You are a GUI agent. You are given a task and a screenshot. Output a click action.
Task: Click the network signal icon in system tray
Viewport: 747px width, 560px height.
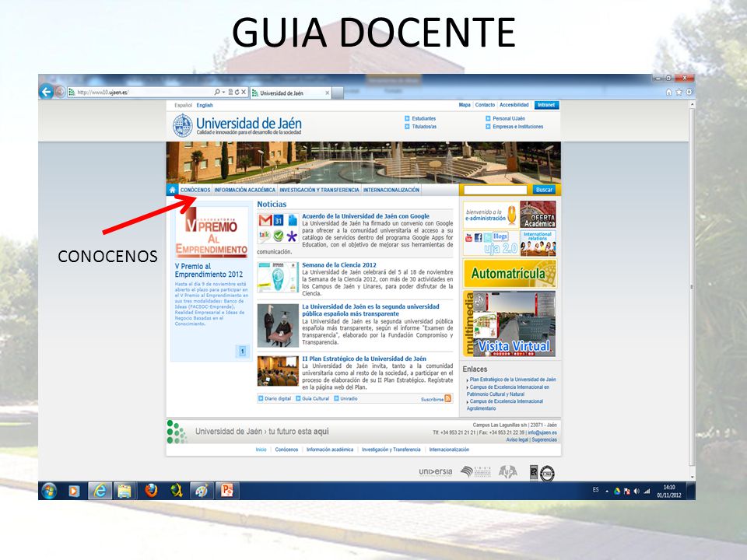coord(647,491)
